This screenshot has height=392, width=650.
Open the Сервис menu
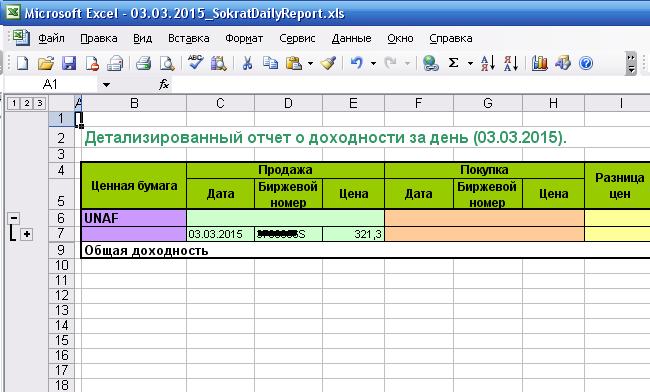click(x=297, y=39)
